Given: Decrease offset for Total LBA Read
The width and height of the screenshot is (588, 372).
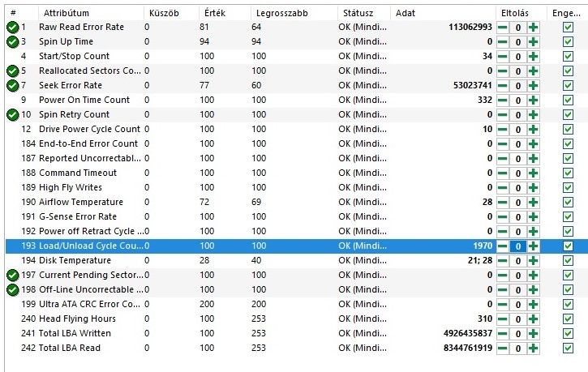Looking at the screenshot, I should [x=503, y=348].
